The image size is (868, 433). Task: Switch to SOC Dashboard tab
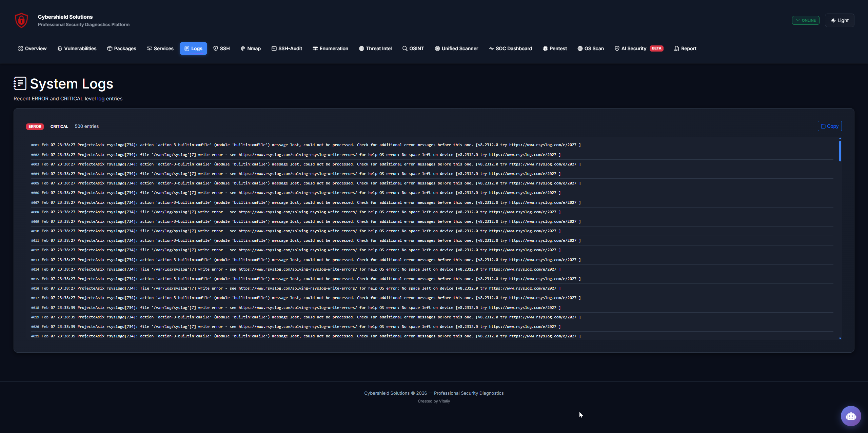click(510, 48)
